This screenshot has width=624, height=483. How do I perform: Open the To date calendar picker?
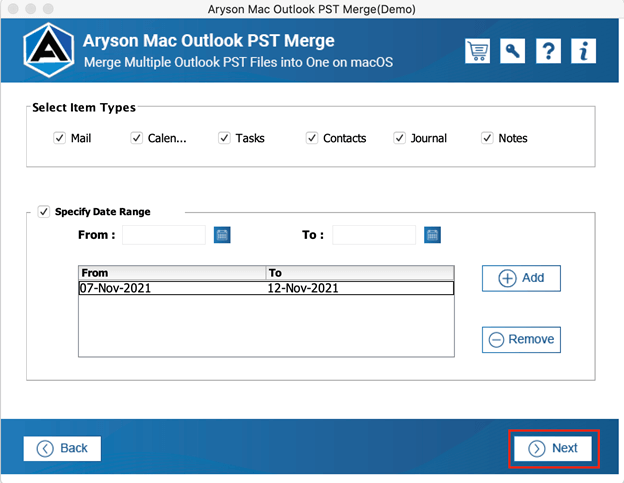432,235
